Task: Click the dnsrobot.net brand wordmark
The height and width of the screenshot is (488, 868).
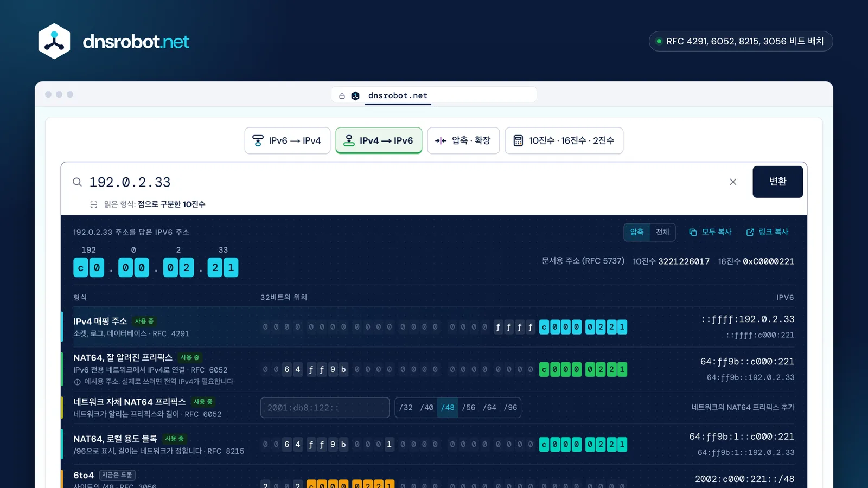Action: pos(136,42)
